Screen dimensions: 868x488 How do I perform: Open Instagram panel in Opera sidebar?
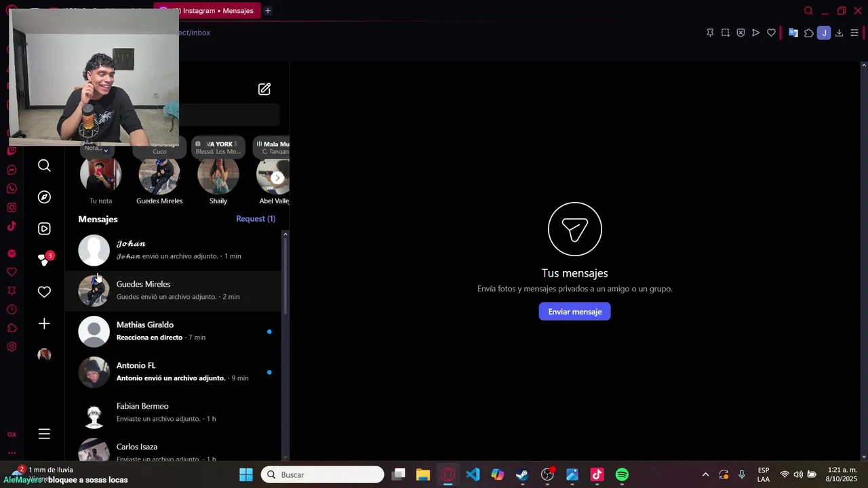point(12,207)
